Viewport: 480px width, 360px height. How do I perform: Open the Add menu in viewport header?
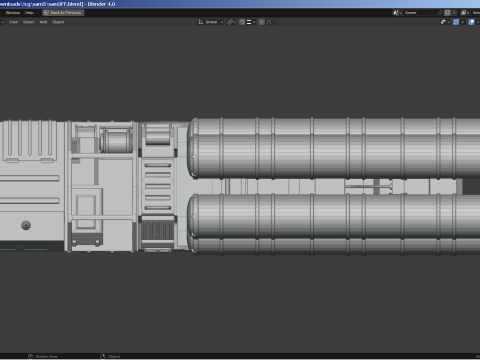coord(43,22)
